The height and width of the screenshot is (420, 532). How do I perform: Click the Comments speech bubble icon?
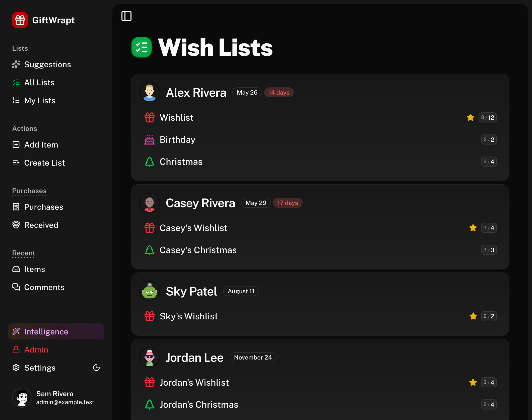(16, 287)
